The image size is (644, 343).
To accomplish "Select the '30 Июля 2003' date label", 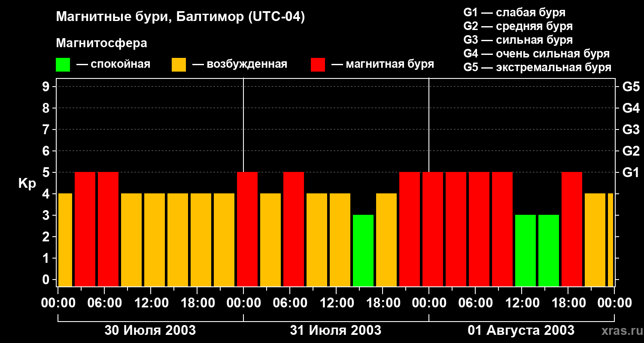I will 150,331.
